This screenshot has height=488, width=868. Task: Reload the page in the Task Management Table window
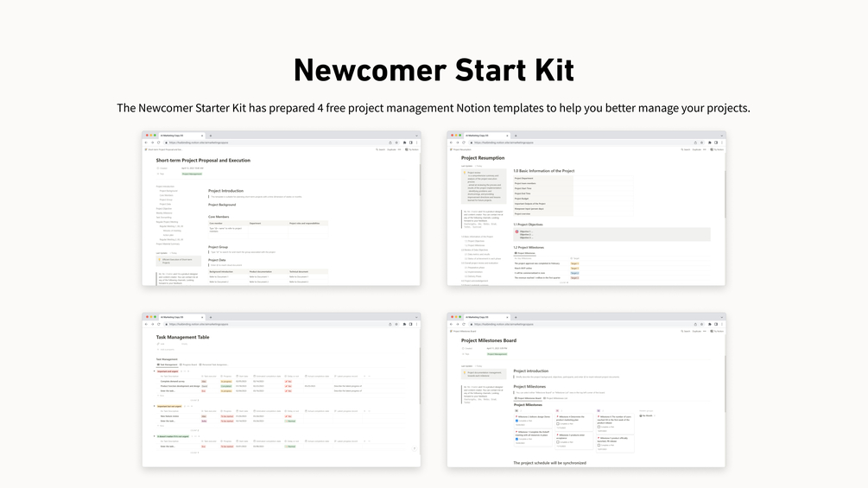tap(158, 324)
